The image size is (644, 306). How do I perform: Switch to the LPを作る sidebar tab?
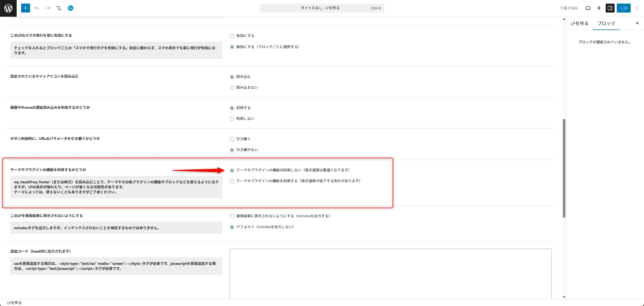point(580,23)
